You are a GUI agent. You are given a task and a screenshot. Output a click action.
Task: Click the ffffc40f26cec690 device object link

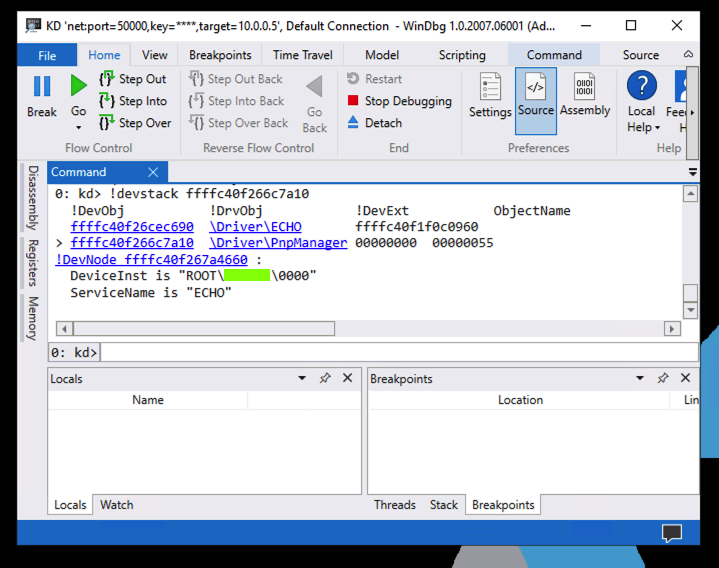[132, 226]
